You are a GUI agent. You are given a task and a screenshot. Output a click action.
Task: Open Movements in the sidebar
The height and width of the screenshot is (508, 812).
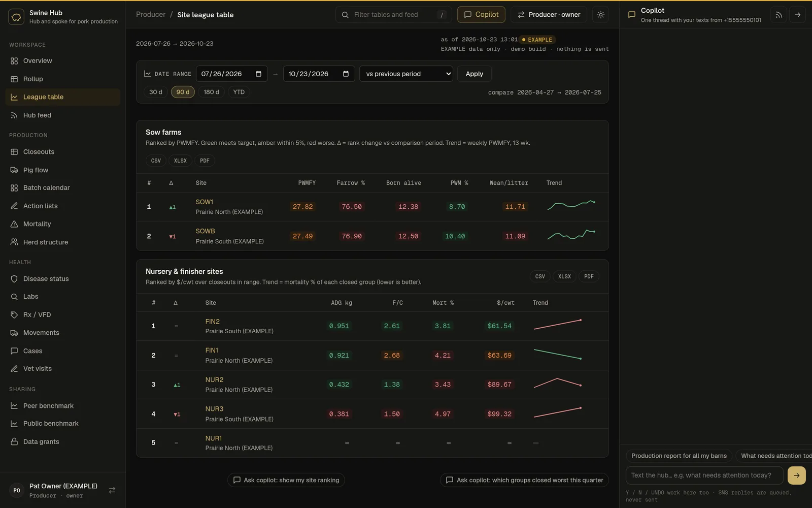pyautogui.click(x=63, y=333)
